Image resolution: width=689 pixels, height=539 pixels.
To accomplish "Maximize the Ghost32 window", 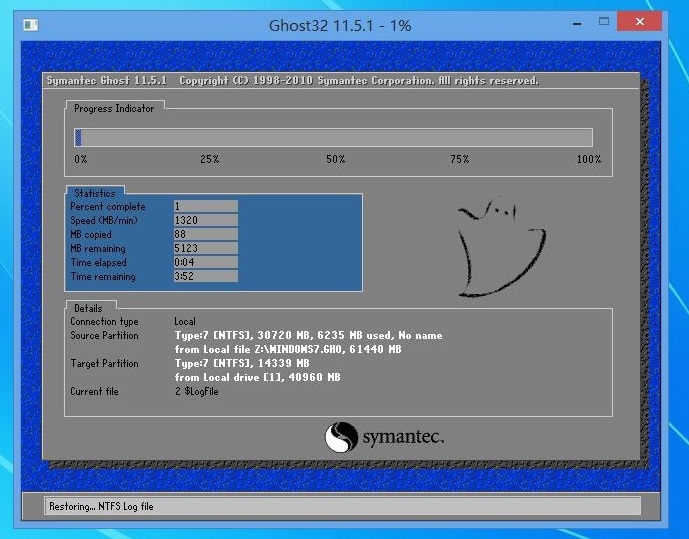I will (x=604, y=22).
